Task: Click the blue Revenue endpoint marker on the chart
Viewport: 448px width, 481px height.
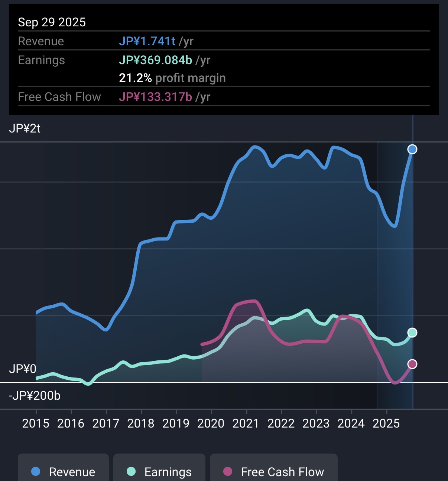Action: tap(412, 149)
